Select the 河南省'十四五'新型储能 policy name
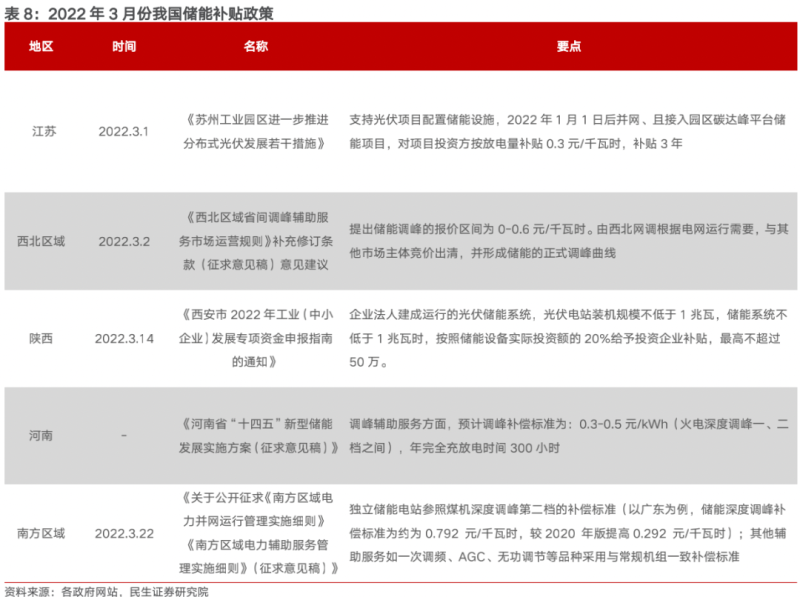800x597 pixels. click(256, 436)
